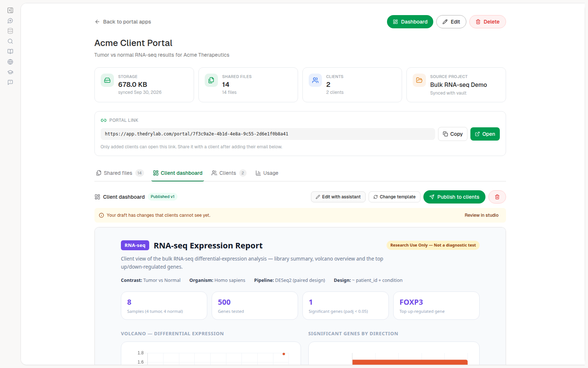Click the draft warning info icon
This screenshot has width=588, height=368.
pyautogui.click(x=101, y=215)
